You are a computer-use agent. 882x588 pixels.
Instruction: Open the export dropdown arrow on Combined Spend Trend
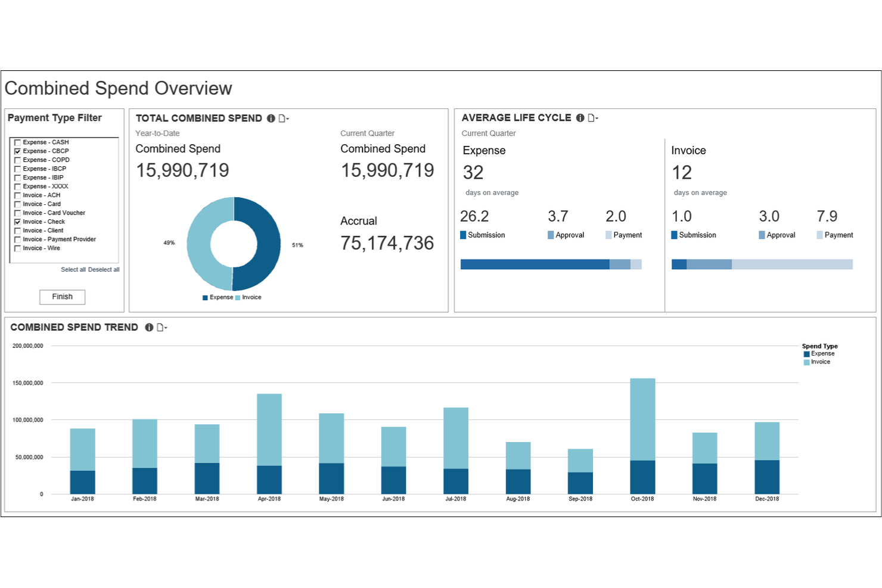coord(165,328)
